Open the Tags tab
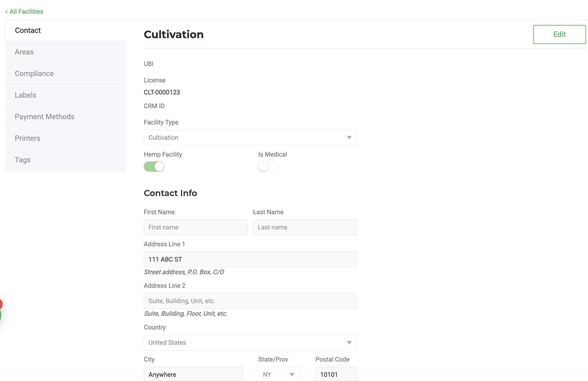Viewport: 588px width, 381px height. pyautogui.click(x=65, y=160)
